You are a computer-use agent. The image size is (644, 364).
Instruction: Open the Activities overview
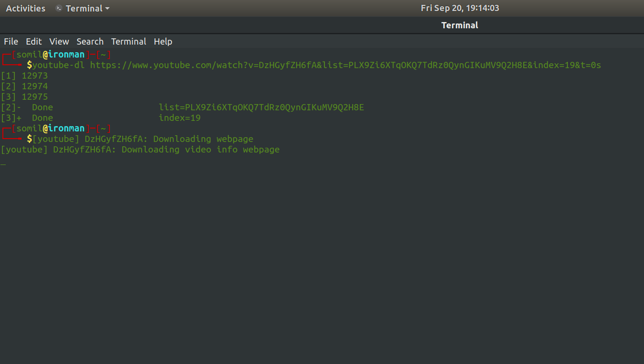(x=25, y=8)
